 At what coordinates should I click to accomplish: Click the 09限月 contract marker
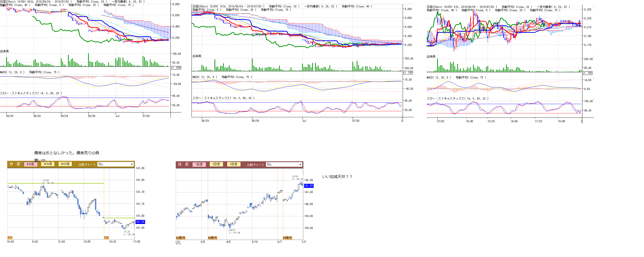(287, 238)
